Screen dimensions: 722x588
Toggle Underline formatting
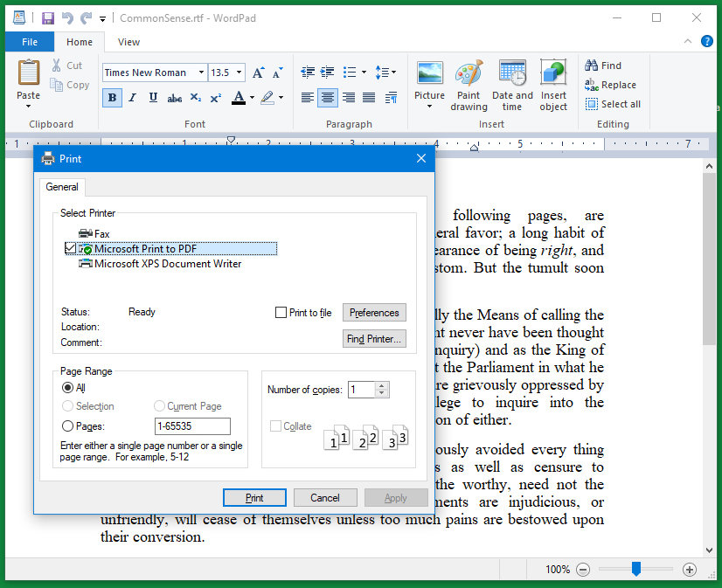click(153, 98)
